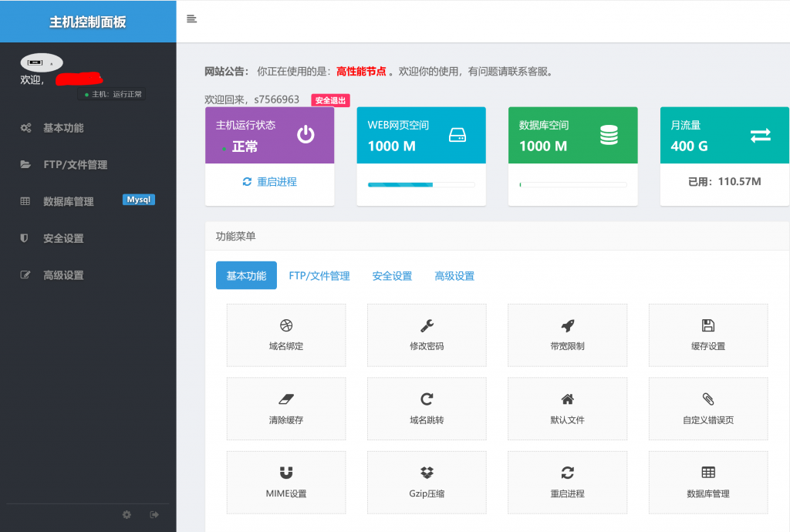Screen dimensions: 790x532
Task: Switch to the 安全设置 tab
Action: pos(392,276)
